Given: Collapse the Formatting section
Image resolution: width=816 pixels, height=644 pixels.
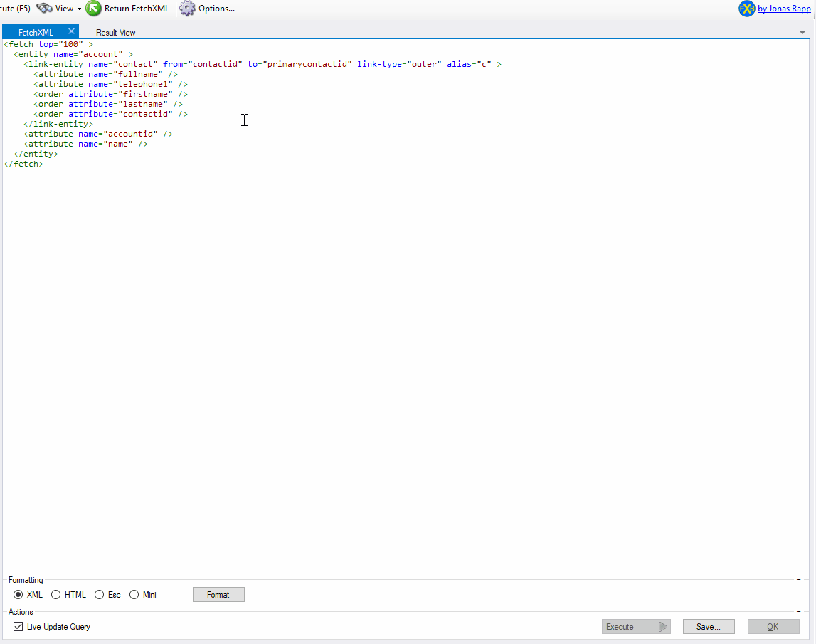Looking at the screenshot, I should [798, 580].
